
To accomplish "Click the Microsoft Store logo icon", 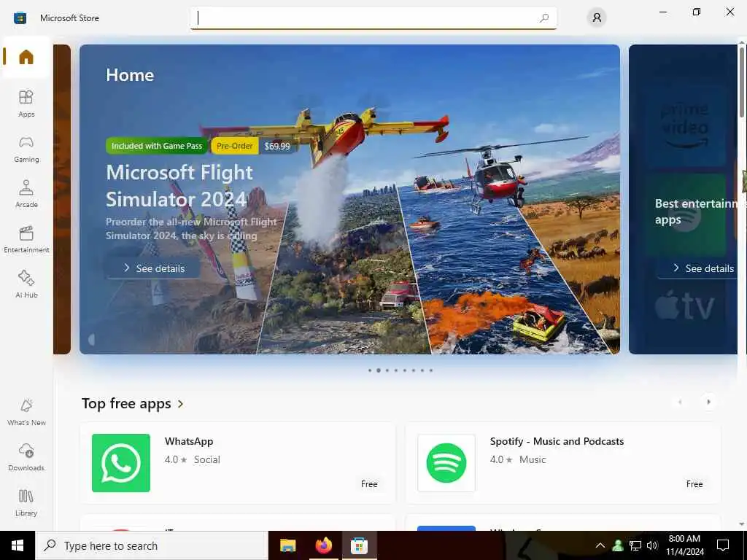I will [x=20, y=18].
